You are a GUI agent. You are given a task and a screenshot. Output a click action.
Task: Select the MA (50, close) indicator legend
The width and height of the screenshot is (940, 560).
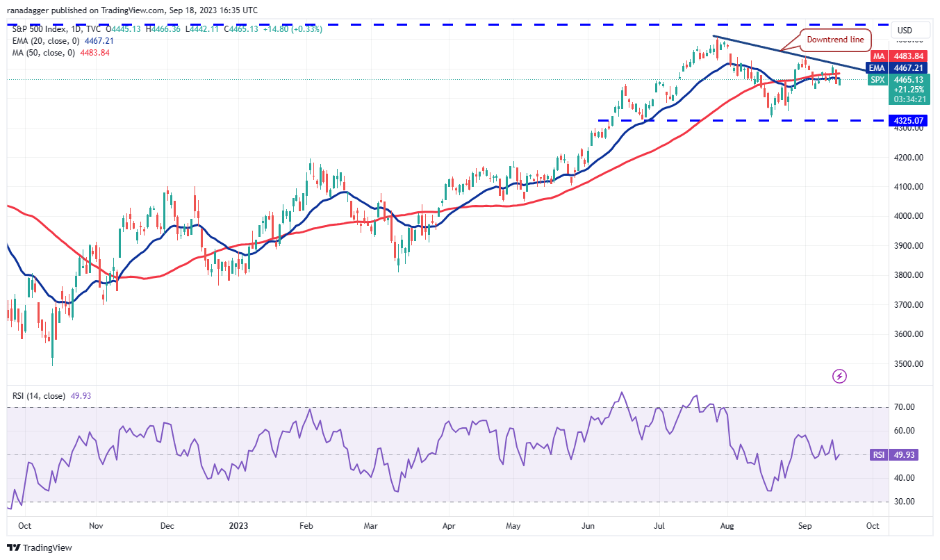38,52
